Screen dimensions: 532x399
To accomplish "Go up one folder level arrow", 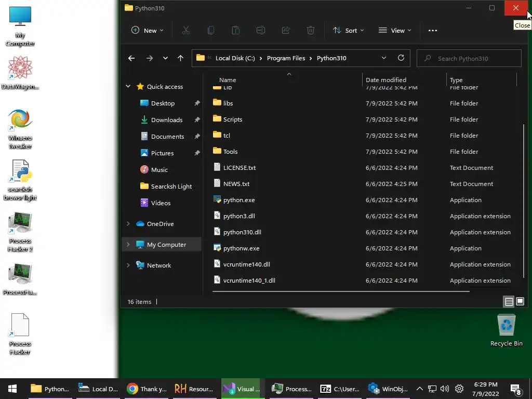I will tap(180, 58).
